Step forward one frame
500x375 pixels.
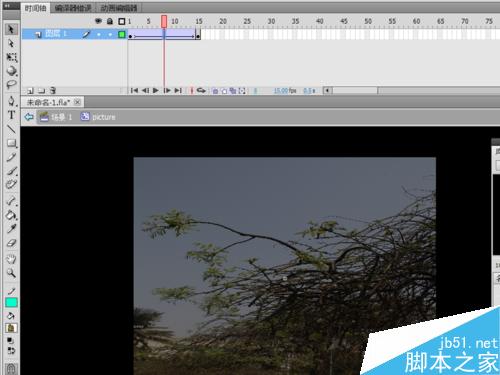click(167, 90)
